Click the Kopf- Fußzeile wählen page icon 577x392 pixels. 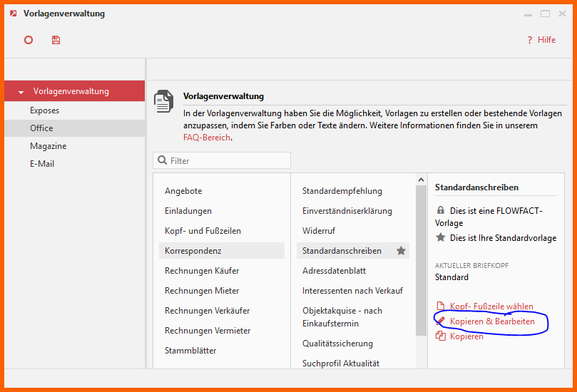pos(441,306)
